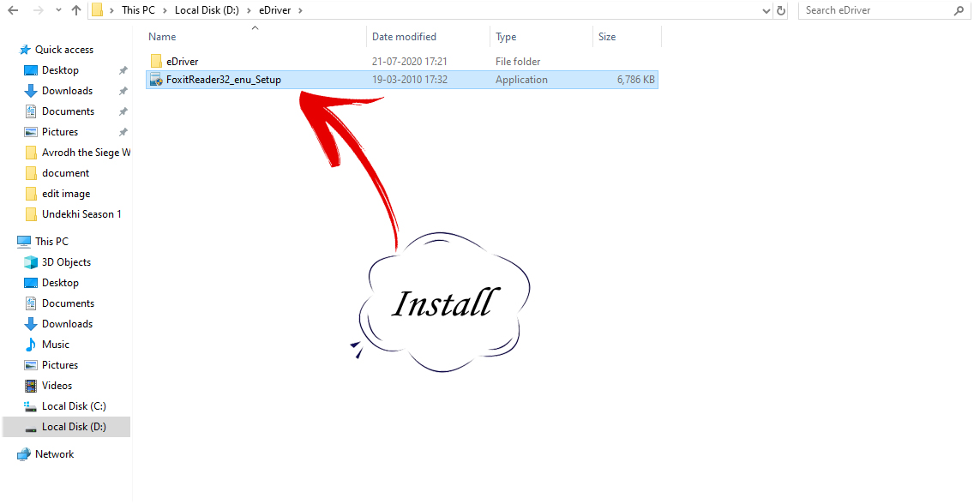Click the pin icon next to Quick access Downloads
The image size is (980, 504).
point(123,91)
